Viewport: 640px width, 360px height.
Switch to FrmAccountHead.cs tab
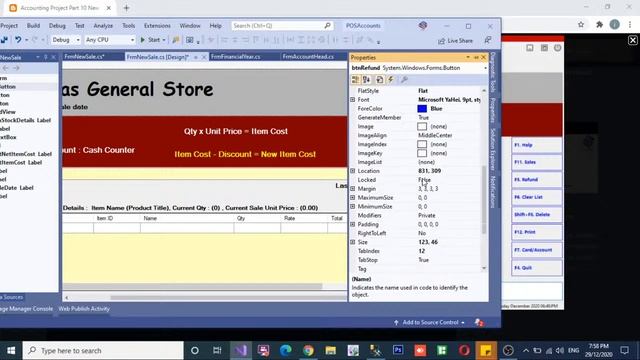(x=308, y=57)
